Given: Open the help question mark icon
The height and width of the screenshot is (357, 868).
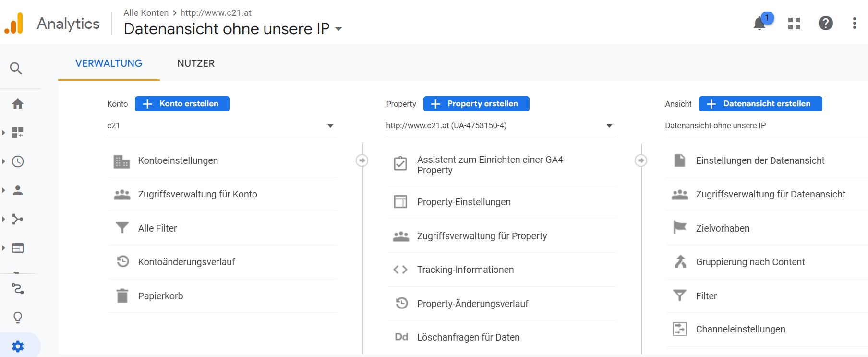Looking at the screenshot, I should coord(826,23).
